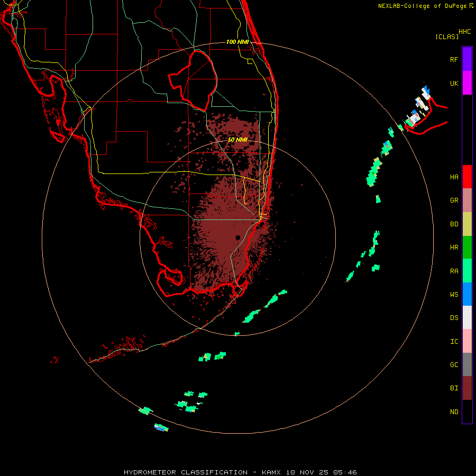Click the "UK" legend label

(x=454, y=83)
